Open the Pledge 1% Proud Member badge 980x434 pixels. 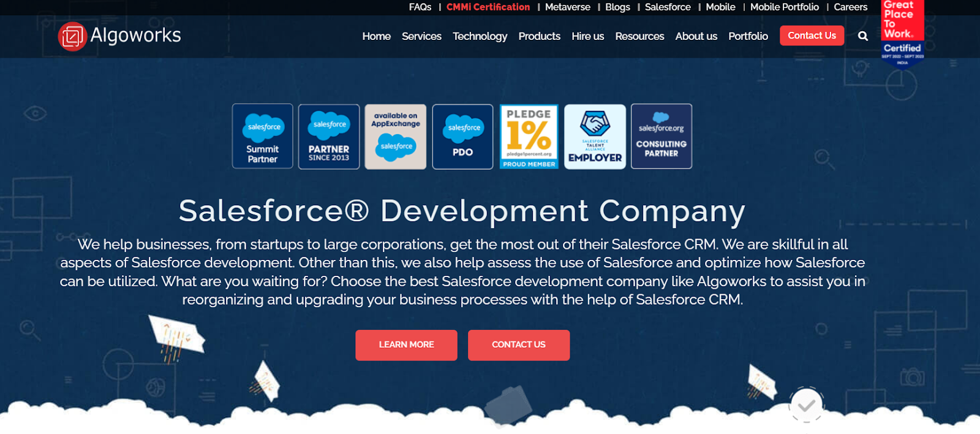point(529,136)
